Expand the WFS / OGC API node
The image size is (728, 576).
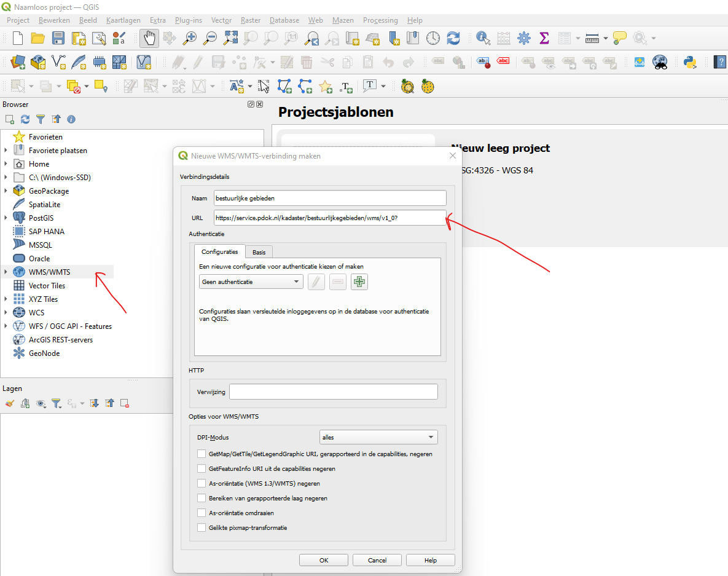click(6, 326)
